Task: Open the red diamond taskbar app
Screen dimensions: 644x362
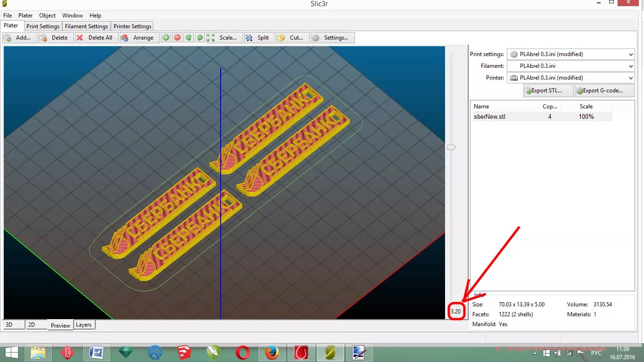Action: [x=67, y=352]
